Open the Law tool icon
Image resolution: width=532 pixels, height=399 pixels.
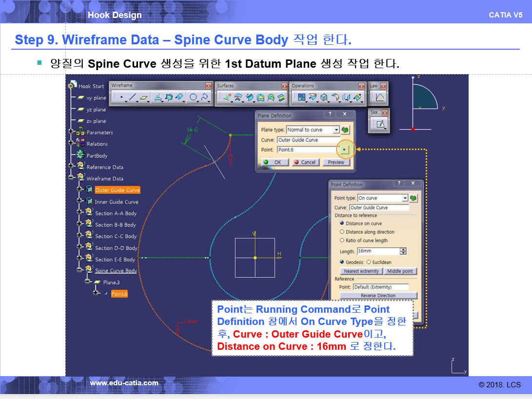pos(379,98)
